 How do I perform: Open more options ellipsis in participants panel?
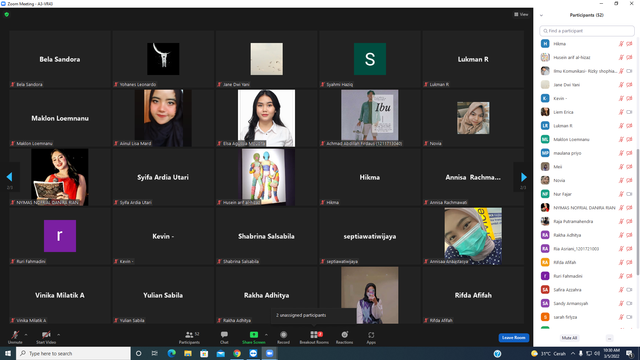tap(609, 338)
